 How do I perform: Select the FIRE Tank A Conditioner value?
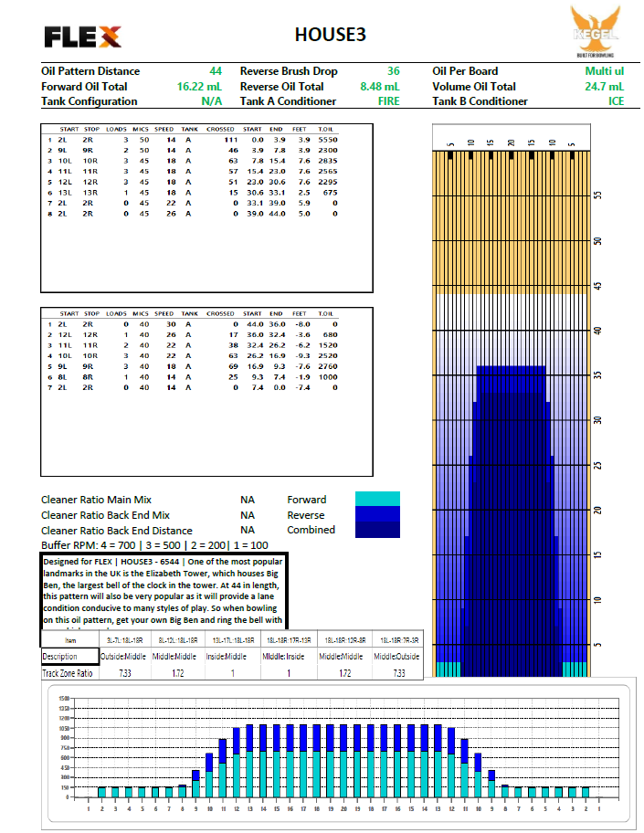coord(388,101)
